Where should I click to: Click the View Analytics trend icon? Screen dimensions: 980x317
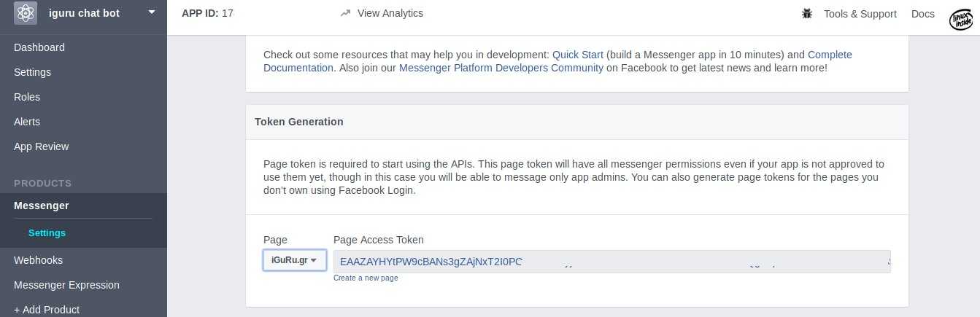(x=346, y=13)
